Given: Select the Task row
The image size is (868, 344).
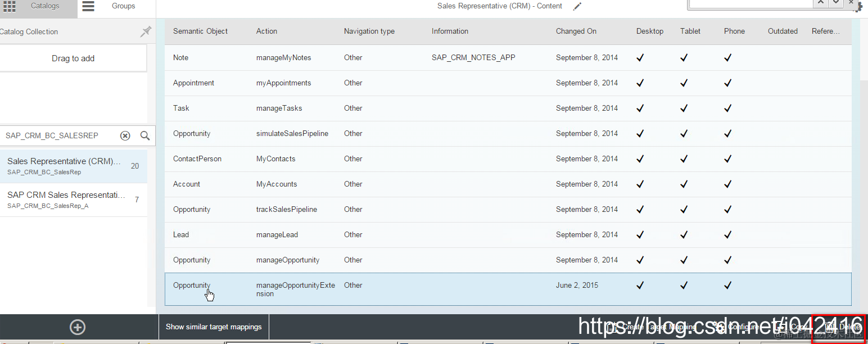Looking at the screenshot, I should click(508, 108).
